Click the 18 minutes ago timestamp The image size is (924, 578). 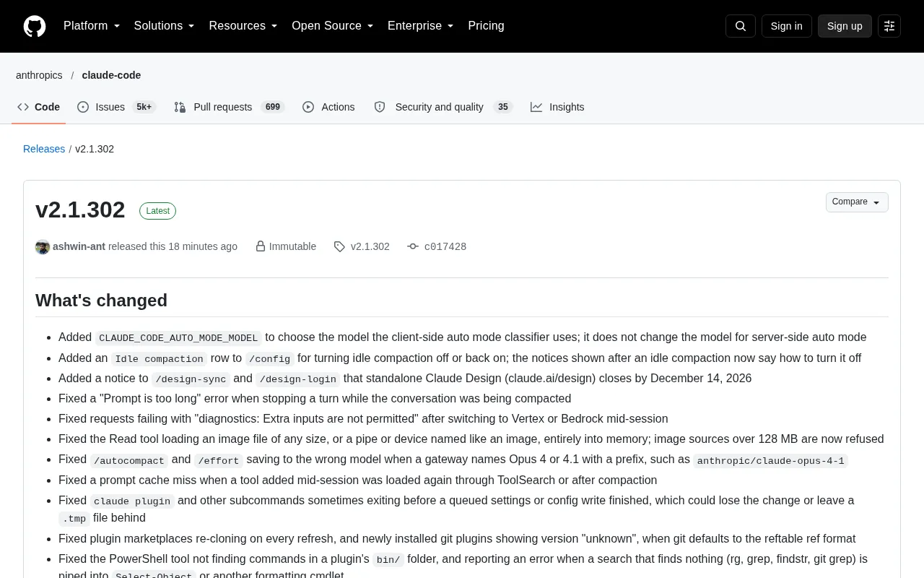point(203,246)
